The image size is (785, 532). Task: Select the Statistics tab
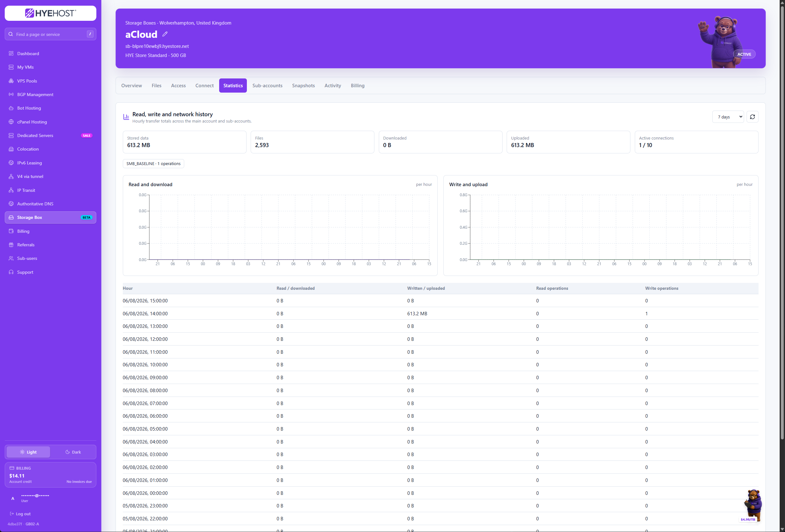tap(233, 85)
